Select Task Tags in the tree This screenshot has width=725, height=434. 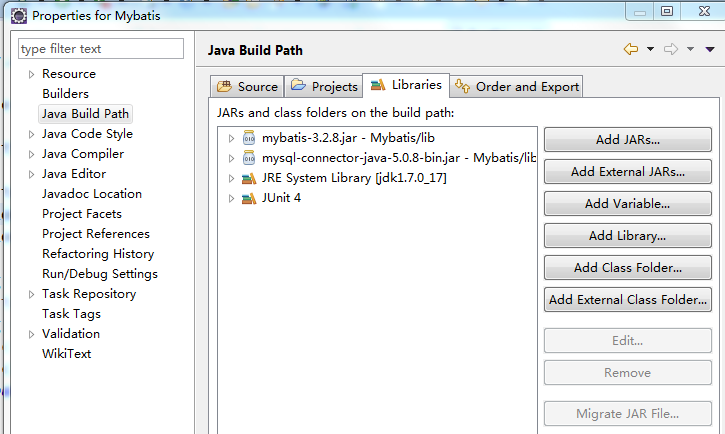tap(71, 314)
